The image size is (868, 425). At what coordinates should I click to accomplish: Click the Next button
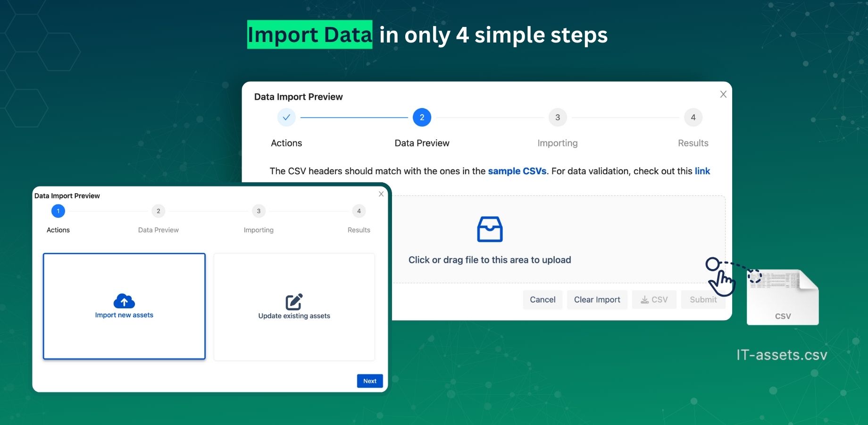(x=370, y=381)
